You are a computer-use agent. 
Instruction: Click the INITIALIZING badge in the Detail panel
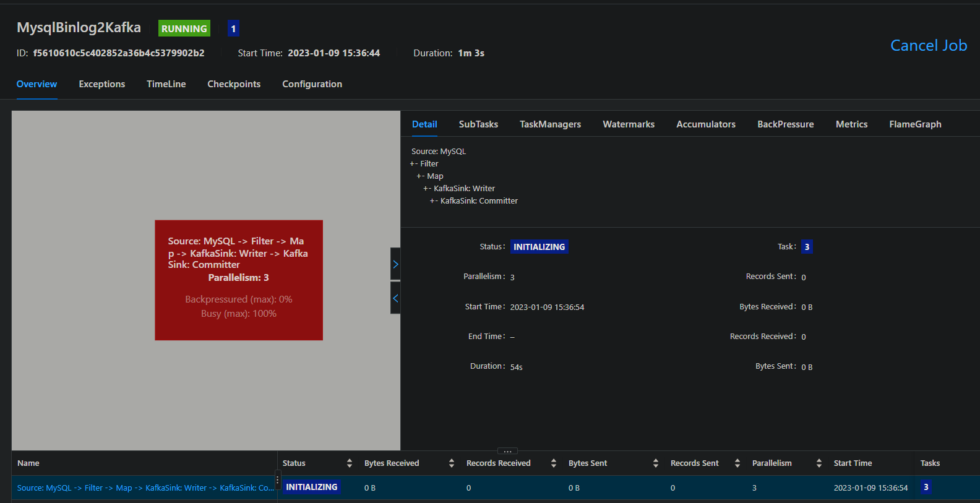tap(539, 247)
